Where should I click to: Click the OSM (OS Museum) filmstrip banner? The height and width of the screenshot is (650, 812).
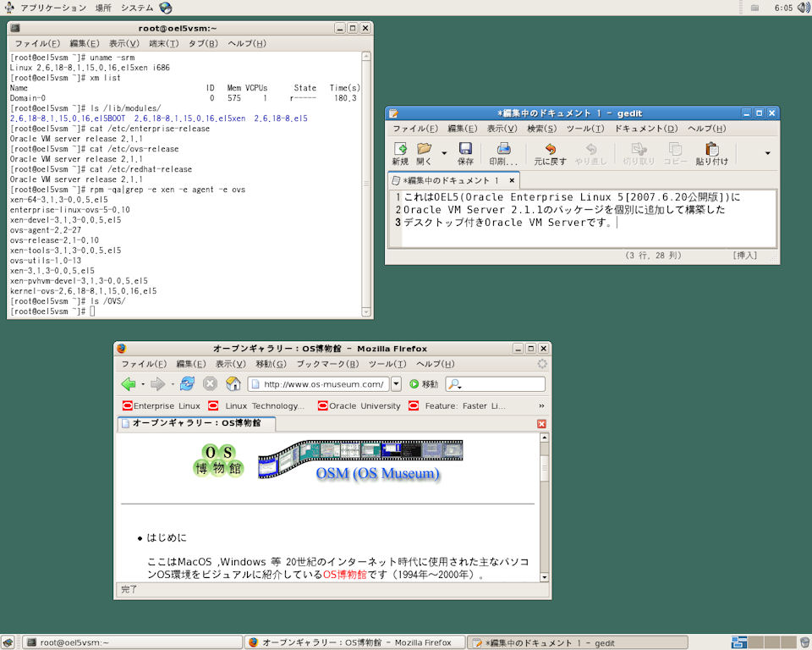[x=361, y=461]
